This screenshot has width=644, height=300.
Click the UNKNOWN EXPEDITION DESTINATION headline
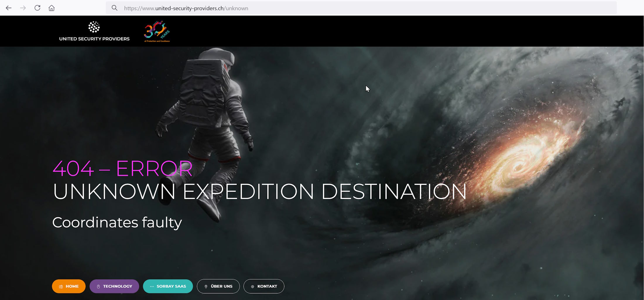259,192
